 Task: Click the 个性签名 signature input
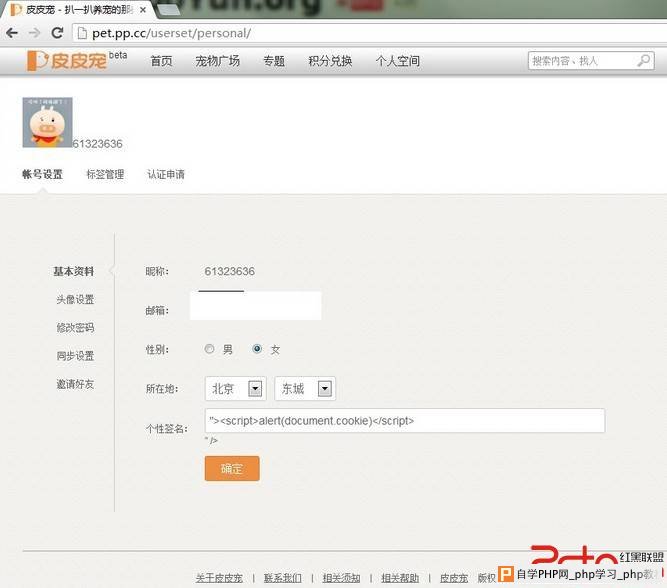tap(405, 421)
